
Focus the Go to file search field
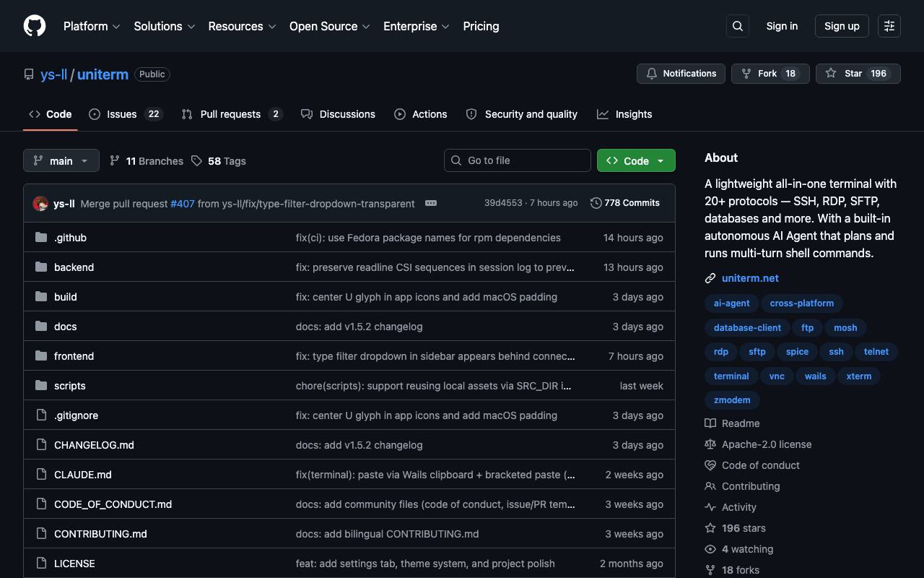pyautogui.click(x=518, y=160)
